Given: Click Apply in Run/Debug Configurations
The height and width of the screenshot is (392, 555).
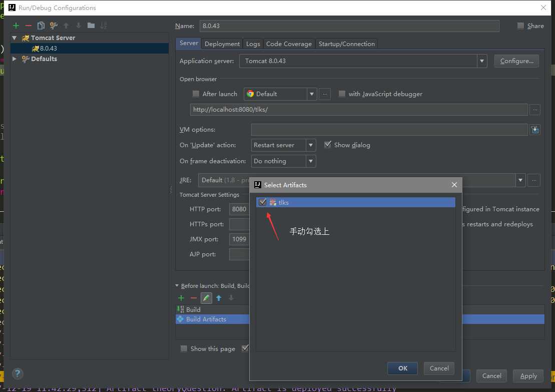Looking at the screenshot, I should click(x=528, y=376).
